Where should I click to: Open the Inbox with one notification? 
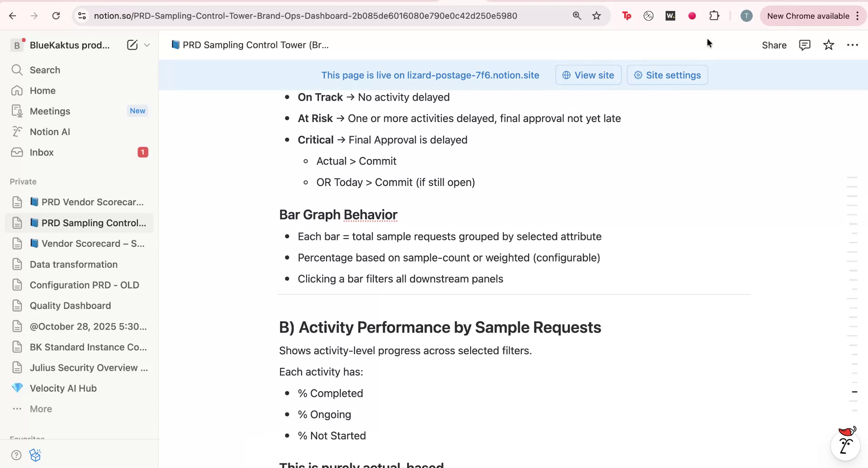42,152
